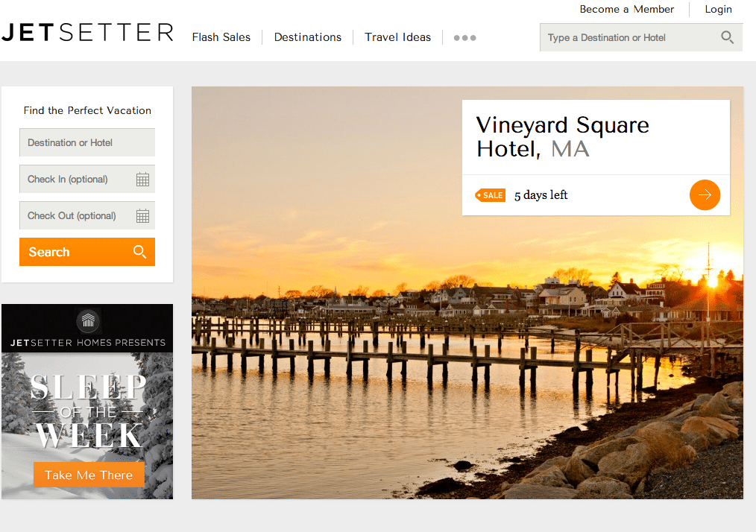This screenshot has width=756, height=532.
Task: Click the Take Me There button
Action: tap(89, 475)
